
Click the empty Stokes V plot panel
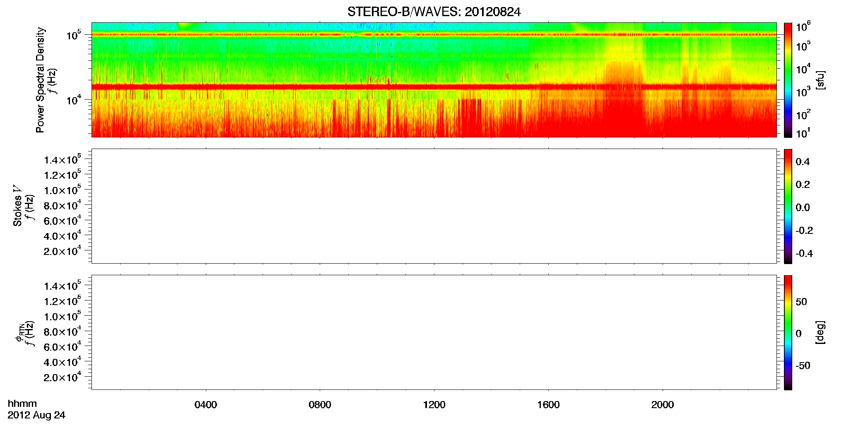pos(434,206)
